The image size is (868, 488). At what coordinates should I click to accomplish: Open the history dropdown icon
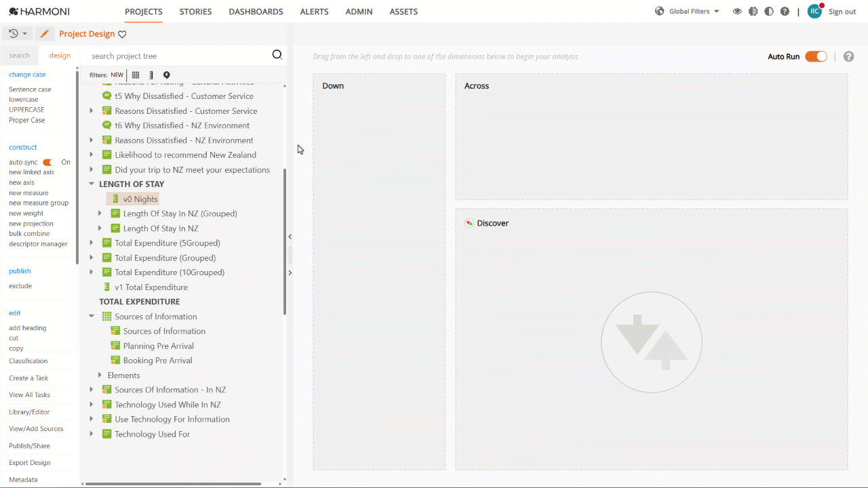pyautogui.click(x=18, y=34)
